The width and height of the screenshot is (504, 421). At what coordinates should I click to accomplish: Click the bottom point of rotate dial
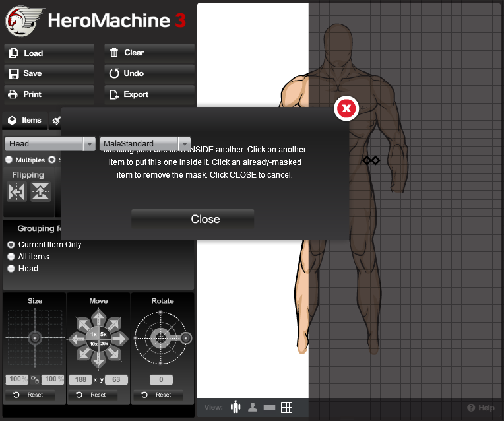[160, 363]
